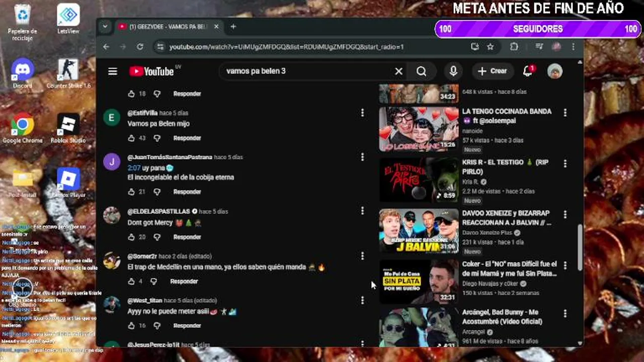The width and height of the screenshot is (644, 362).
Task: Jump to timestamp 2:07 link
Action: point(134,168)
